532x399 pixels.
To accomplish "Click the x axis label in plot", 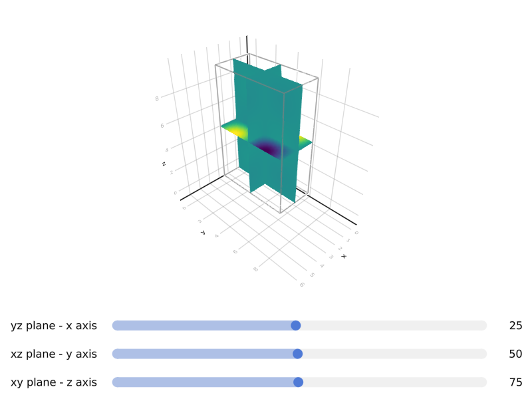I will pyautogui.click(x=344, y=256).
